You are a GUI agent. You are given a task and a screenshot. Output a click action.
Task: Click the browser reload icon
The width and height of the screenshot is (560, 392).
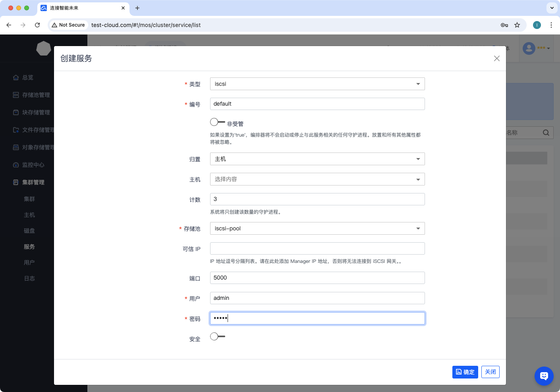pyautogui.click(x=37, y=25)
